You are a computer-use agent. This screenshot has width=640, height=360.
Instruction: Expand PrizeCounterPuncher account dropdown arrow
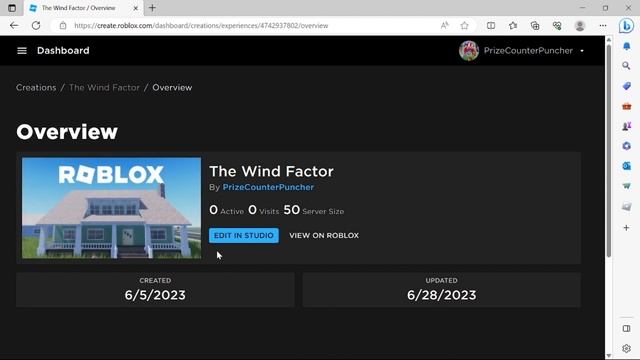click(582, 51)
